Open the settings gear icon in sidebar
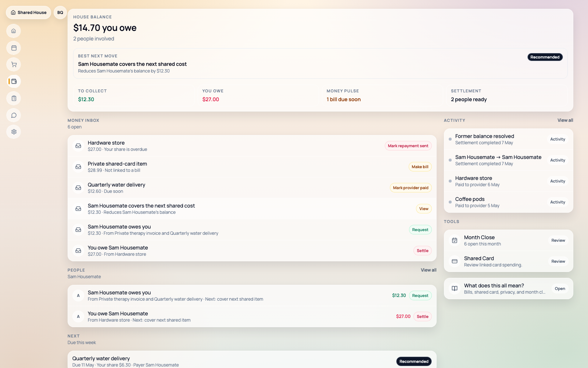 tap(14, 132)
